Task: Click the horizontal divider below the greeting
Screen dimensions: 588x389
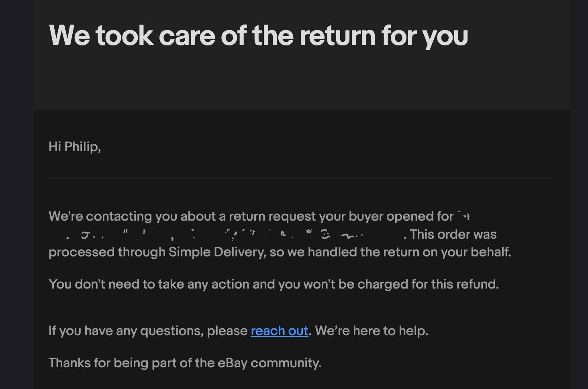Action: [302, 178]
